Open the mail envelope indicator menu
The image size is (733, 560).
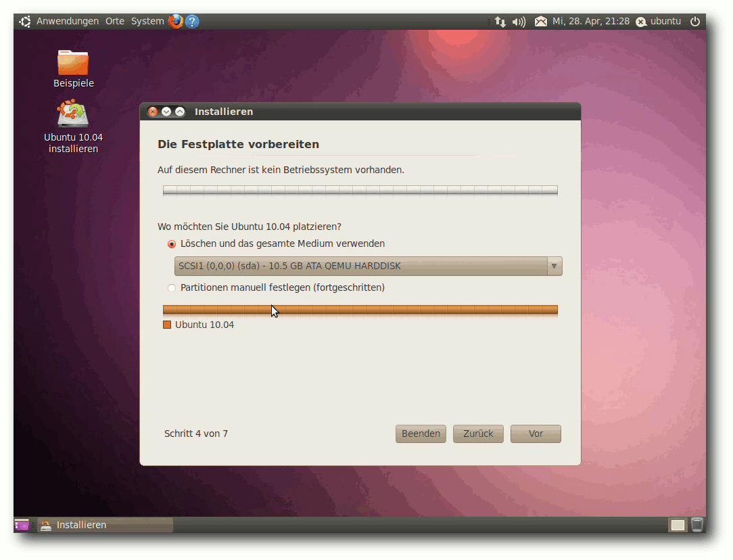click(541, 22)
